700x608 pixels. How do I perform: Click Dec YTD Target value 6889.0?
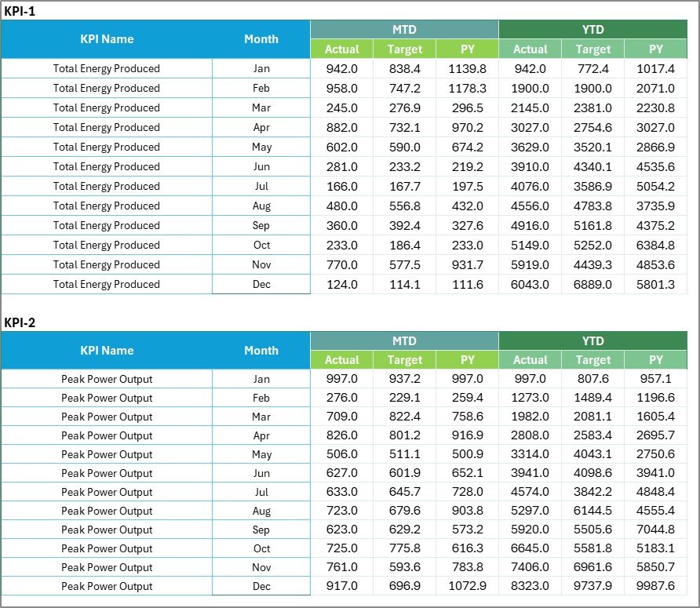(x=592, y=285)
